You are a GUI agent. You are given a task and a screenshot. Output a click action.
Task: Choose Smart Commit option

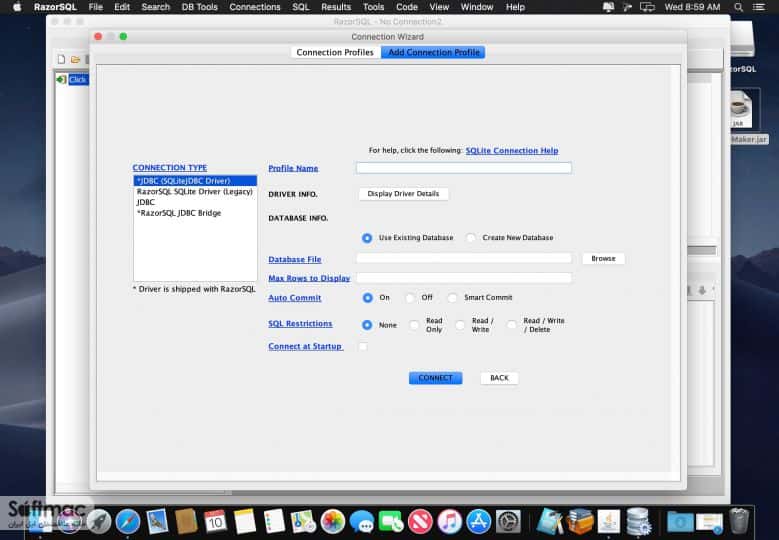(x=452, y=298)
